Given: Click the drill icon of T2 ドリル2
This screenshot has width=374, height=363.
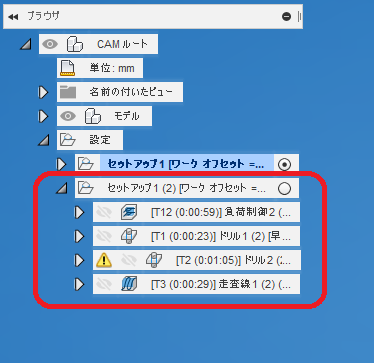Looking at the screenshot, I should pos(154,260).
